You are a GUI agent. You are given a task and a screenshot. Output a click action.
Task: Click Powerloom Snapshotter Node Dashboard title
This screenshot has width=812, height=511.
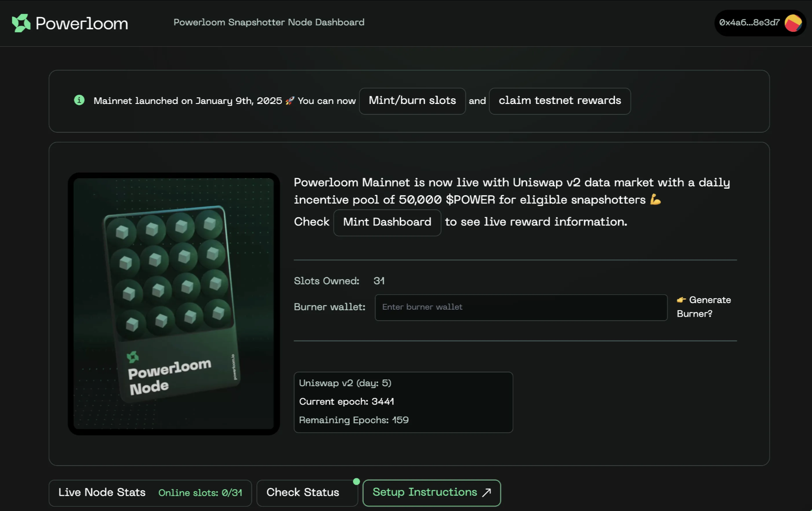tap(269, 22)
